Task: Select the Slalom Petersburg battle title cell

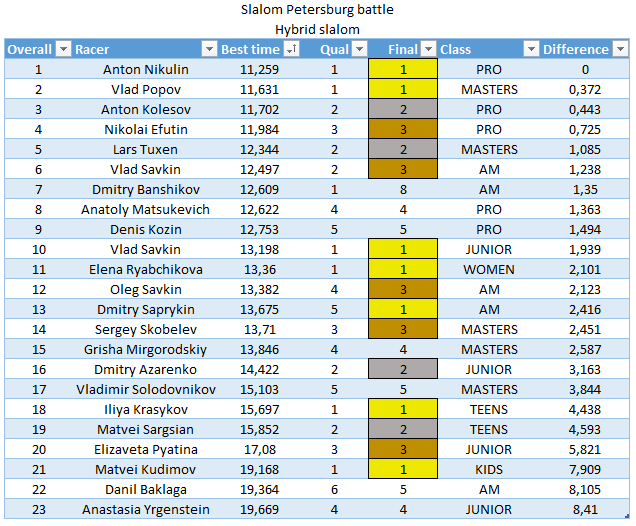Action: click(317, 10)
